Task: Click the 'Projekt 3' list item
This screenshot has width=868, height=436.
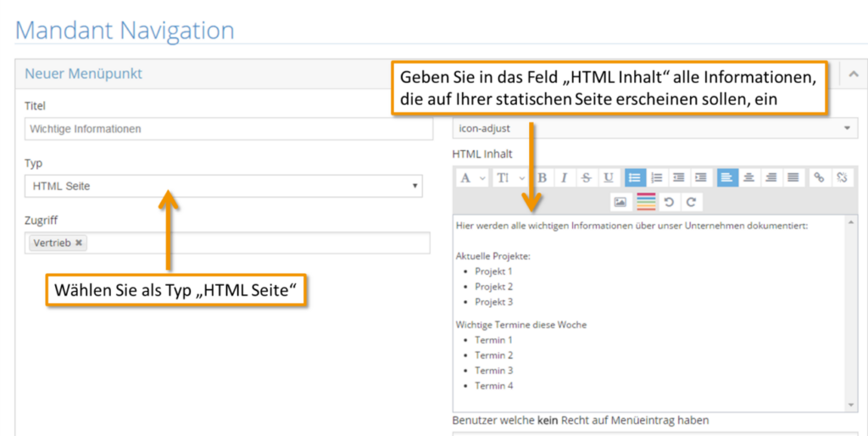Action: (x=494, y=302)
